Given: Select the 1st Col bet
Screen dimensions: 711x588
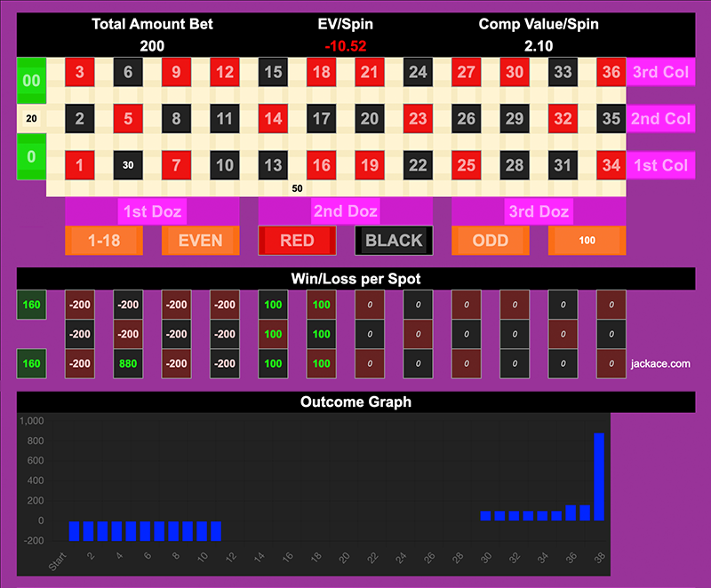Looking at the screenshot, I should pos(662,164).
